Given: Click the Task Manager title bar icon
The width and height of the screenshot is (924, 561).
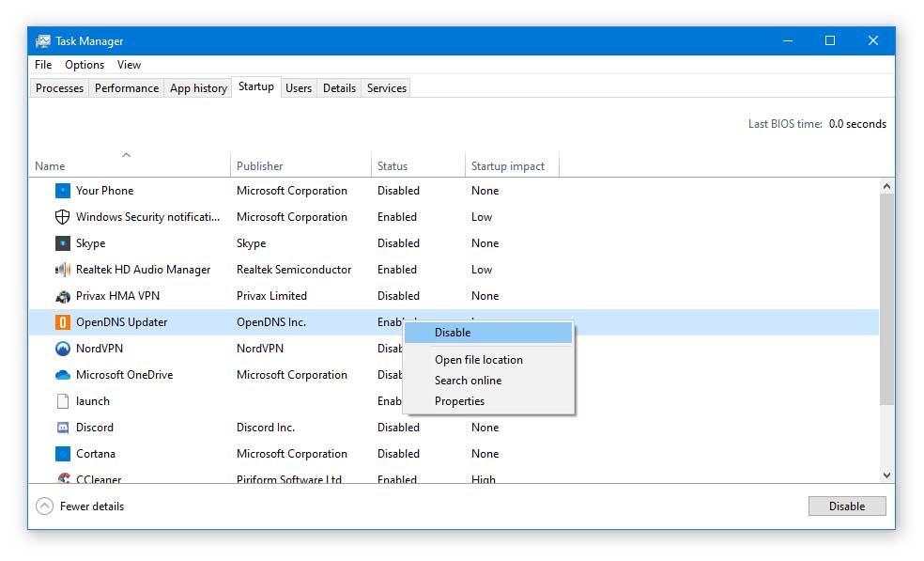Looking at the screenshot, I should 43,40.
